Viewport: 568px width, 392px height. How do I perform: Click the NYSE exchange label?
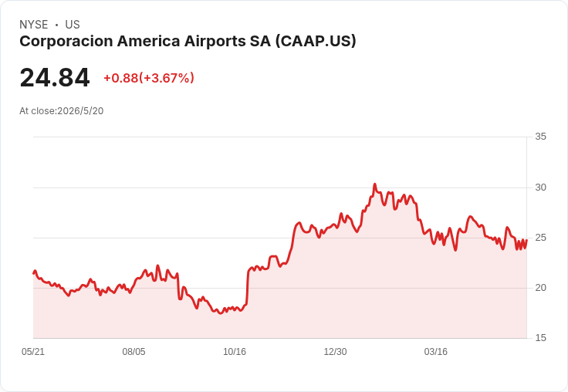[x=34, y=25]
